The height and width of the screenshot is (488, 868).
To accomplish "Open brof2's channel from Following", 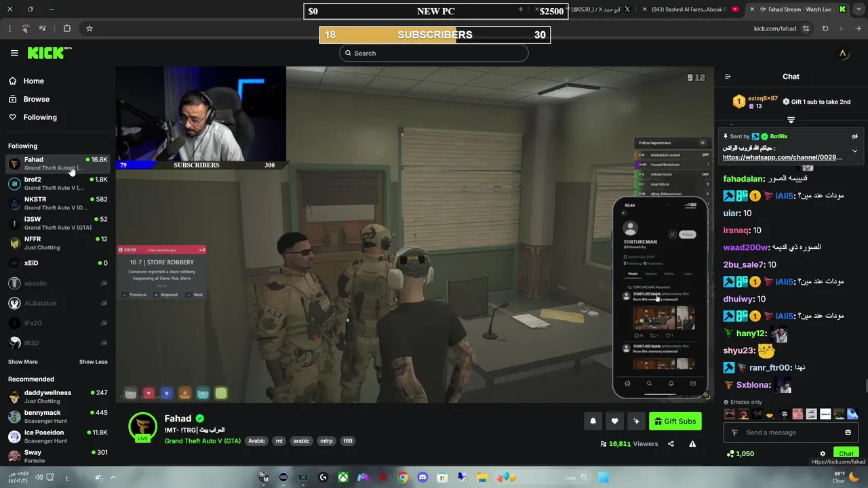I will coord(58,184).
